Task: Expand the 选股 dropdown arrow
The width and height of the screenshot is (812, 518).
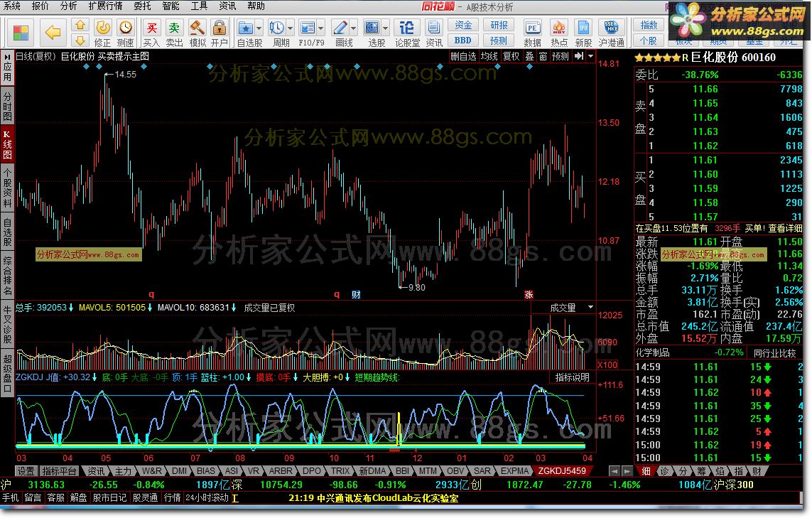Action: [x=386, y=28]
